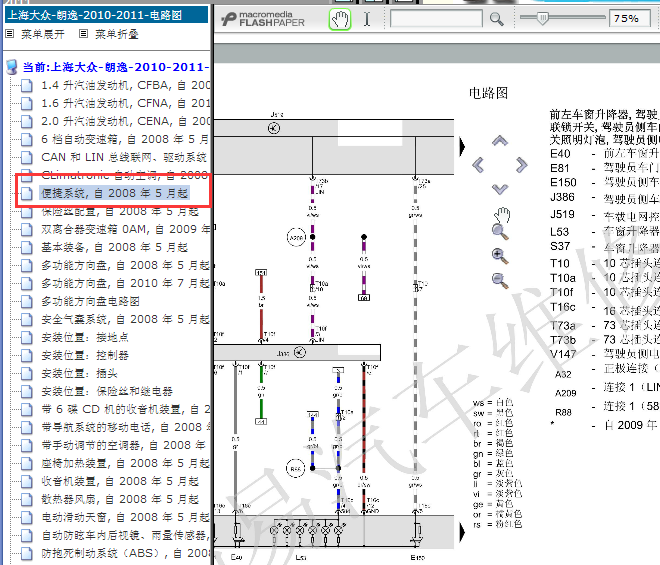Viewport: 660px width, 565px height.
Task: Select the text selection I-beam tool
Action: 367,19
